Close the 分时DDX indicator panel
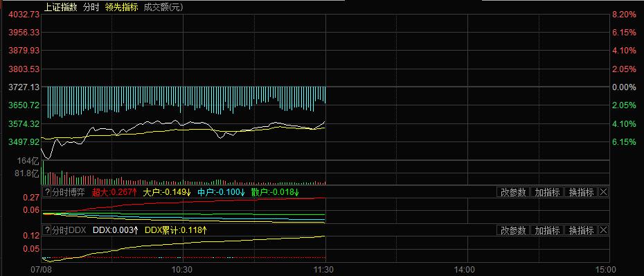Viewport: 644px width, 276px height. point(603,230)
